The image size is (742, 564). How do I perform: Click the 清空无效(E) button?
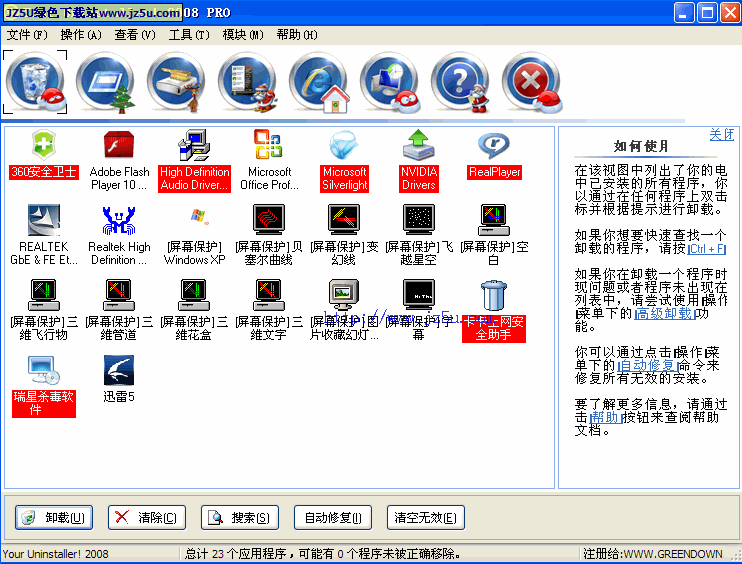click(x=425, y=518)
